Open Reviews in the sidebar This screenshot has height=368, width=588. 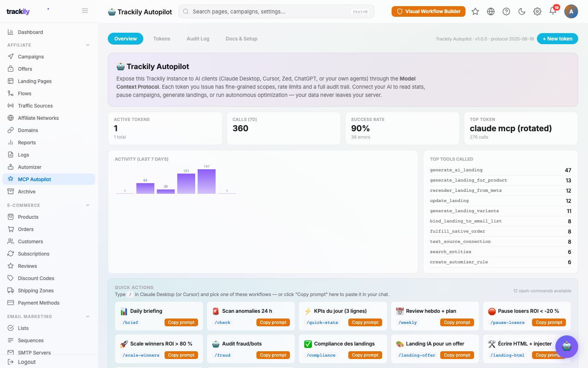[49, 266]
